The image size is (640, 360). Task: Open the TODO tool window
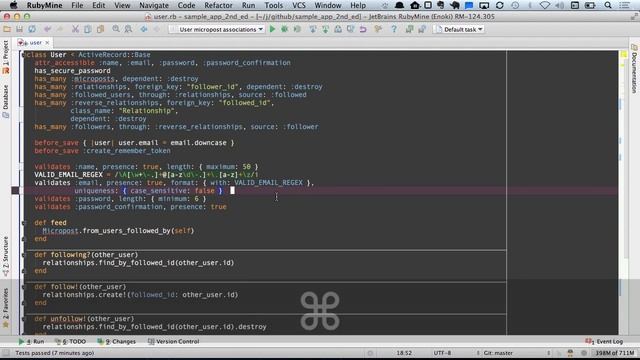click(x=71, y=341)
